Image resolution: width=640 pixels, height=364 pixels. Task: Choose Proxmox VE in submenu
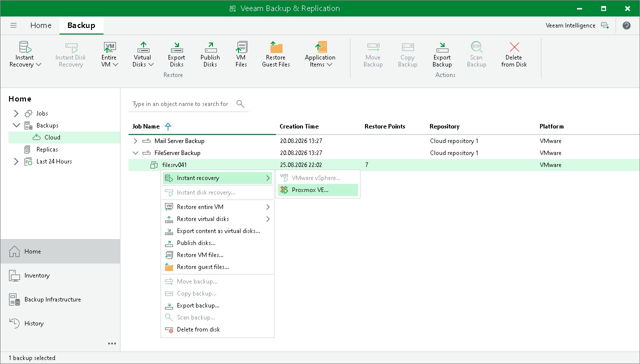[x=318, y=190]
